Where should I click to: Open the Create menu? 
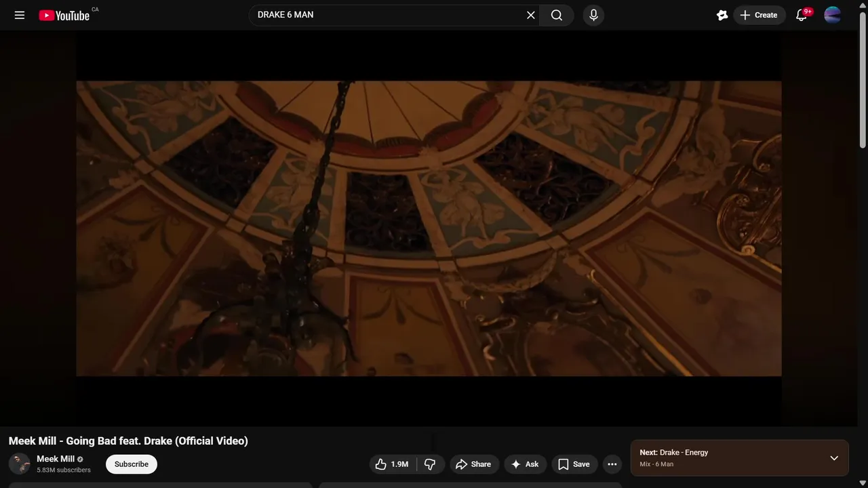(x=759, y=15)
